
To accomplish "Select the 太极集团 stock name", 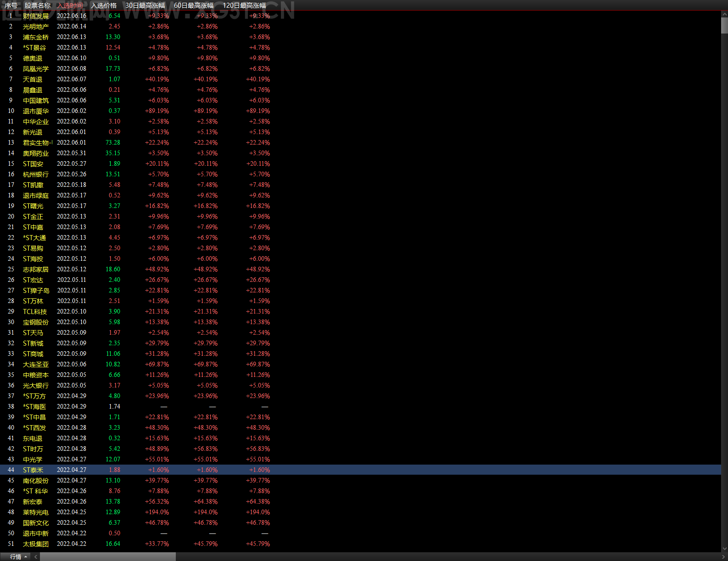I will point(36,544).
